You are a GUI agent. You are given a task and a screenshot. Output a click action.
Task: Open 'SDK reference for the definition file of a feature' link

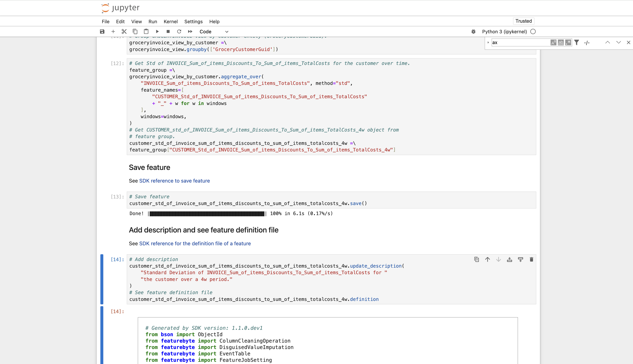point(195,243)
